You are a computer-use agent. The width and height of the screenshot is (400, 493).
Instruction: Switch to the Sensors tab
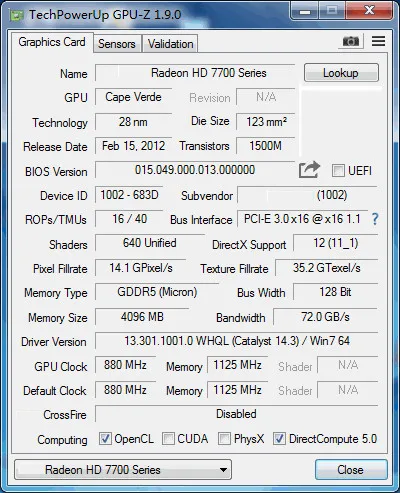pos(117,44)
